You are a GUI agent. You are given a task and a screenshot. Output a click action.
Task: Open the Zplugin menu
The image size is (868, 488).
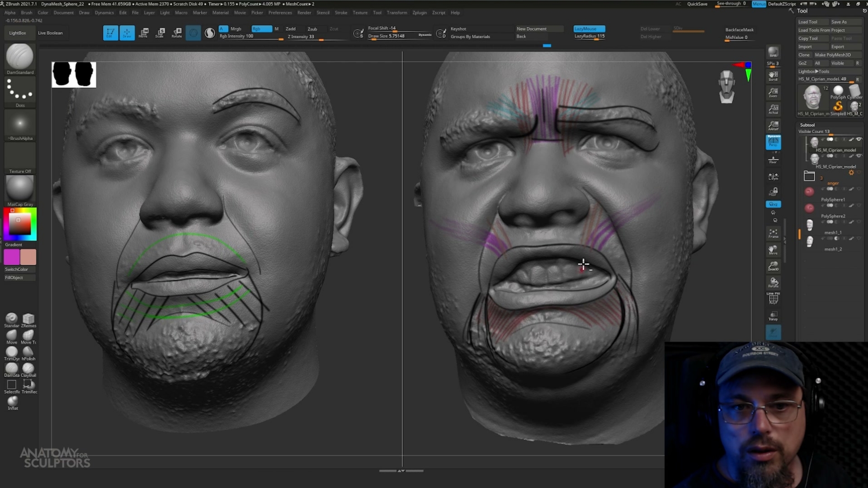click(x=420, y=13)
